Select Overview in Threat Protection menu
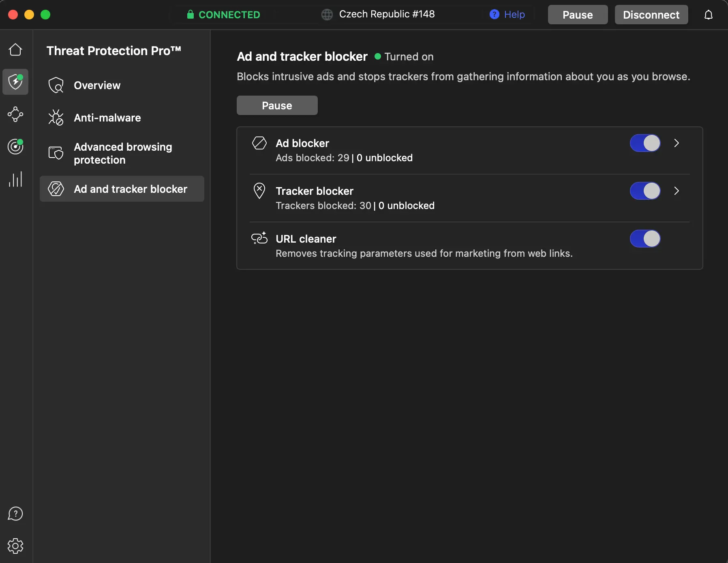This screenshot has height=563, width=728. (97, 85)
